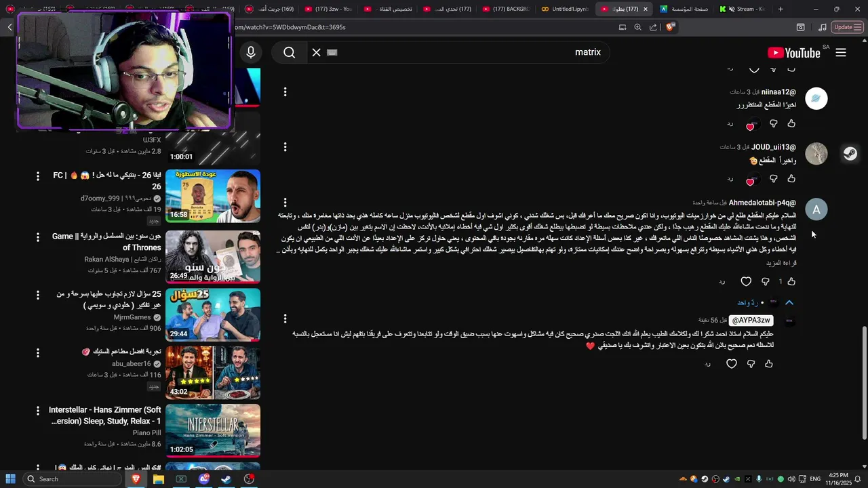This screenshot has width=868, height=488.
Task: Open the @AYPA3zw channel name badge
Action: pos(751,320)
